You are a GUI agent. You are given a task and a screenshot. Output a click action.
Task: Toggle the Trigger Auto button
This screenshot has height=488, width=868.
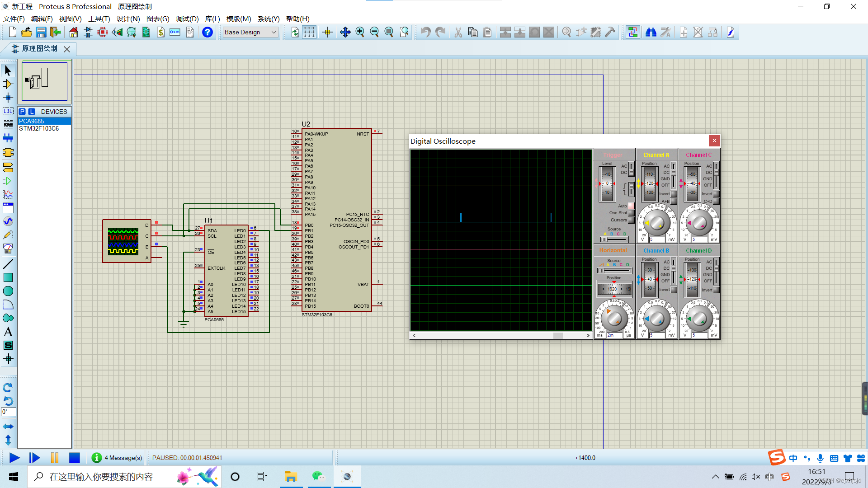coord(631,206)
